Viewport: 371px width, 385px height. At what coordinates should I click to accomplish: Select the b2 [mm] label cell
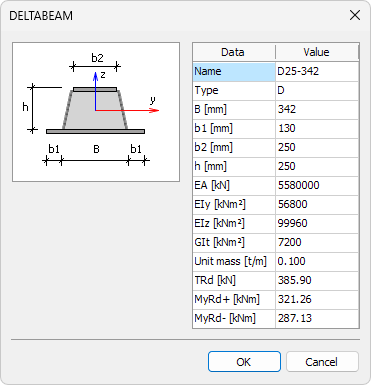(x=234, y=148)
